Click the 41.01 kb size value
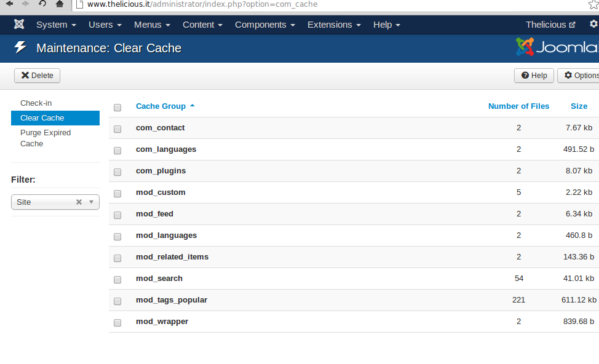Screen dimensions: 599x364 [578, 279]
